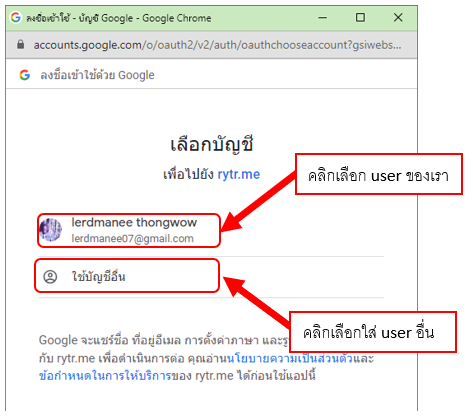Click the window title text in the title bar
This screenshot has width=473, height=417.
[119, 18]
